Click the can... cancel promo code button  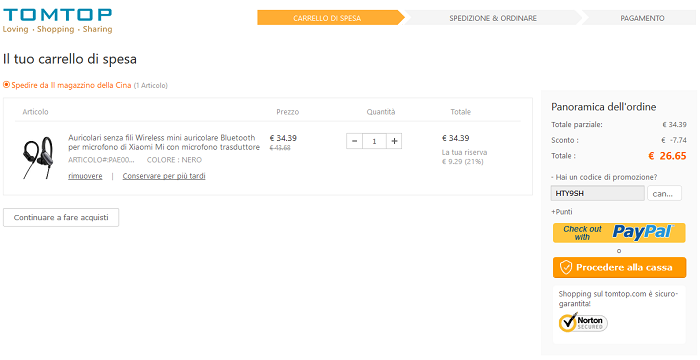coord(664,193)
